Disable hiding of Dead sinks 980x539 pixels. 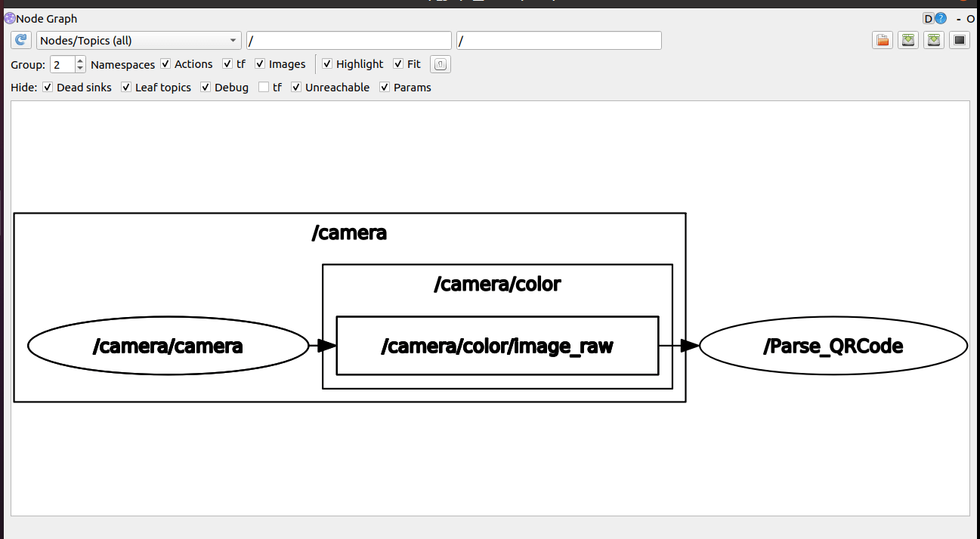pyautogui.click(x=48, y=88)
